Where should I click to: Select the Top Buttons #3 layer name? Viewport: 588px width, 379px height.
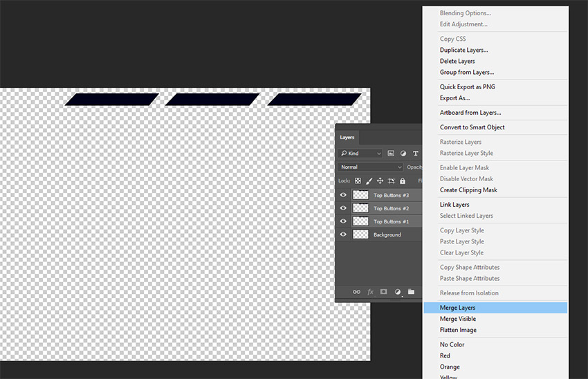(x=391, y=195)
